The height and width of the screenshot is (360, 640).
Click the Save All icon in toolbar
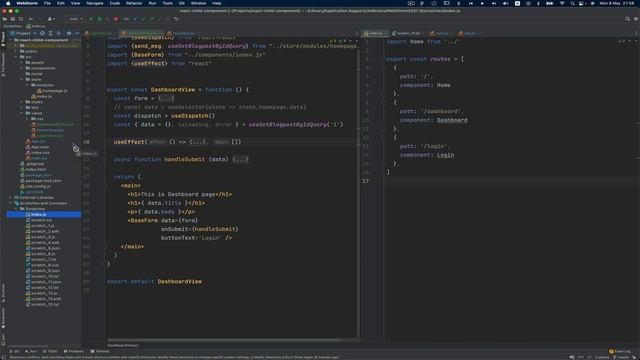point(13,19)
